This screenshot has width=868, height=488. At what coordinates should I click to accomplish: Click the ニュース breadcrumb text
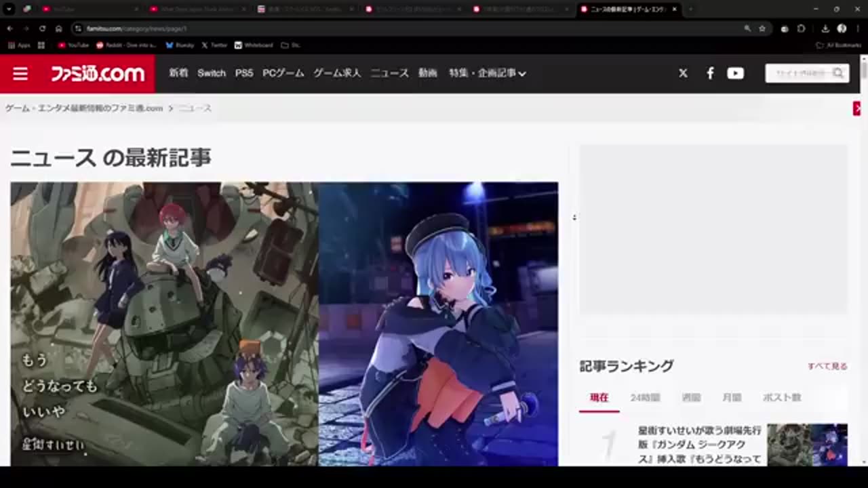click(x=195, y=108)
